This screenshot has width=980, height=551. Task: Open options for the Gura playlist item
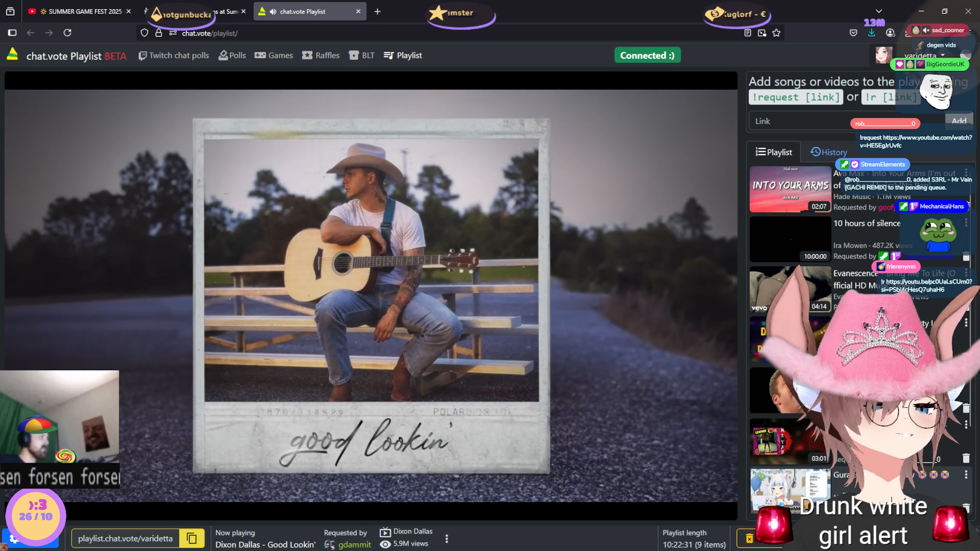pos(966,474)
